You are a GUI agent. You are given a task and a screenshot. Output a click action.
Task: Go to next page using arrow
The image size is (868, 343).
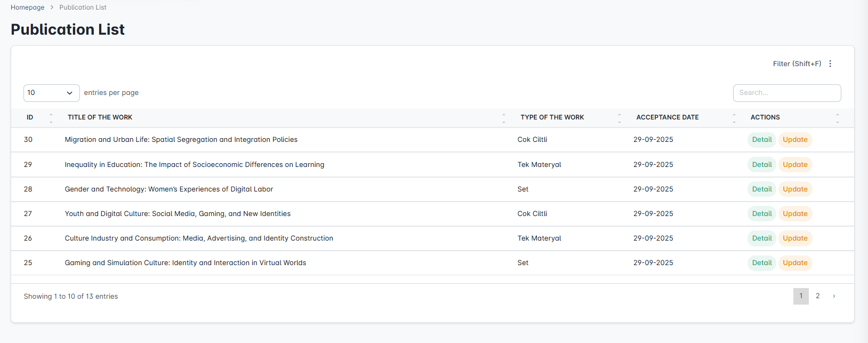834,296
